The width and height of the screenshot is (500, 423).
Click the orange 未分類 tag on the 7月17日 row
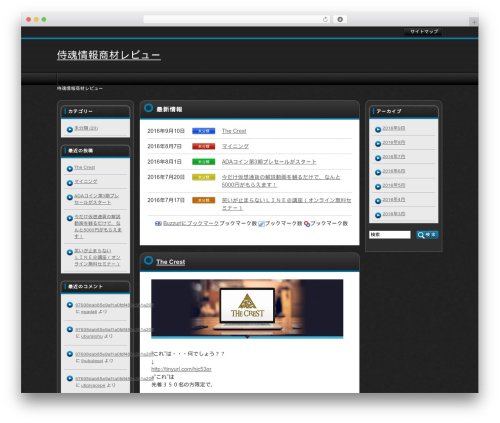coord(203,200)
